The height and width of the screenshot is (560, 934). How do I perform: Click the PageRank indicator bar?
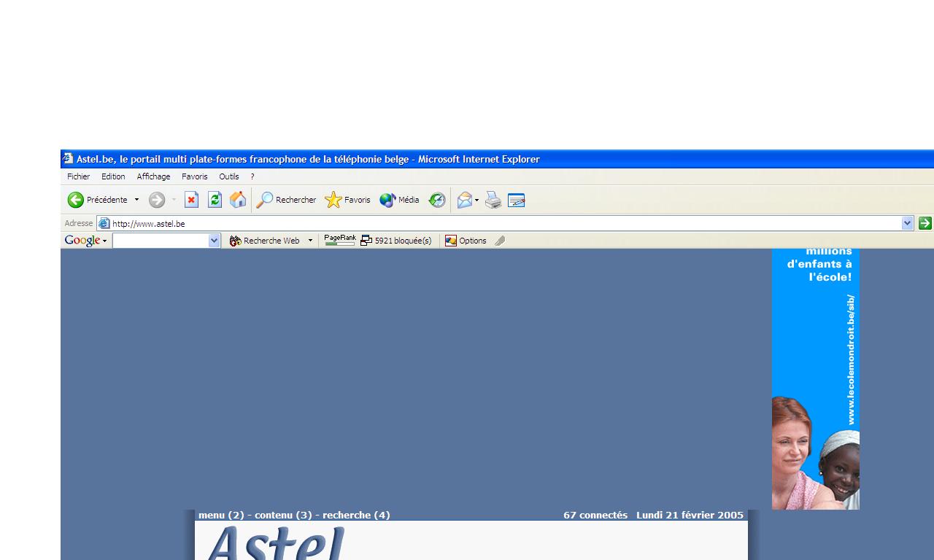[340, 240]
